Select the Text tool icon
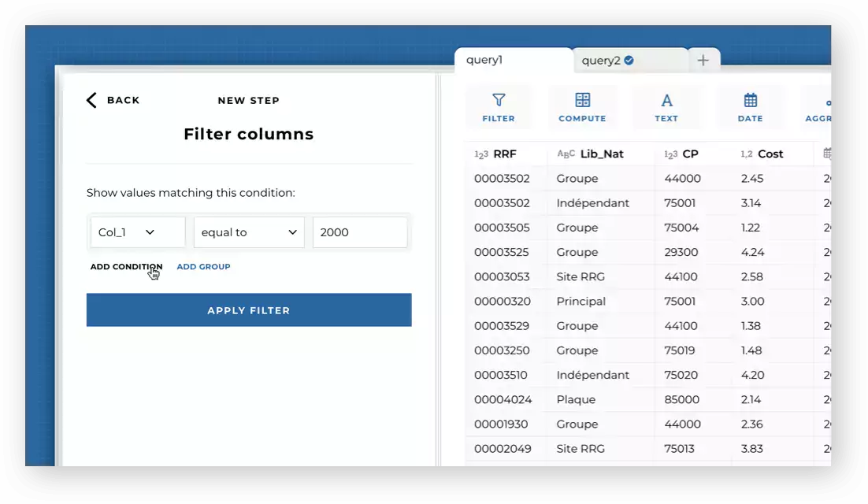 (x=666, y=101)
